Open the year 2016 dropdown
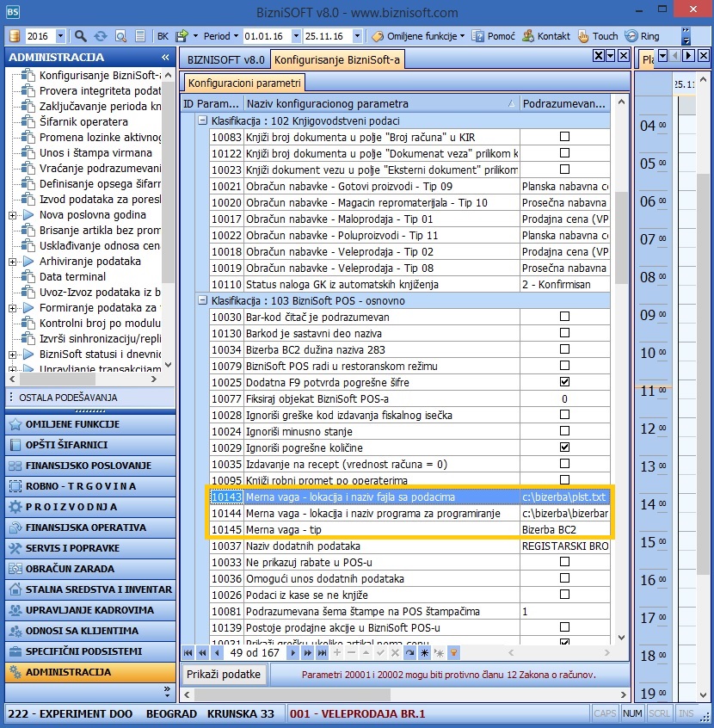 coord(60,36)
